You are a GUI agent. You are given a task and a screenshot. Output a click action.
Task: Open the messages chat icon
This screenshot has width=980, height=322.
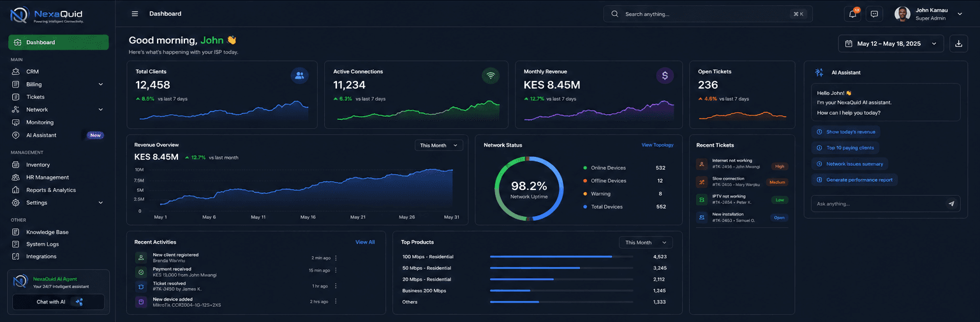point(874,14)
